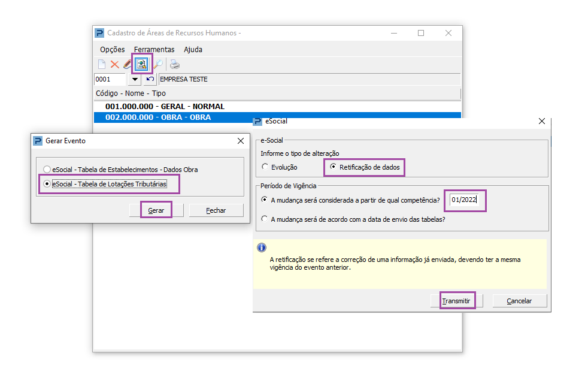Click the printer toolbar icon
This screenshot has width=588, height=380.
pyautogui.click(x=174, y=65)
